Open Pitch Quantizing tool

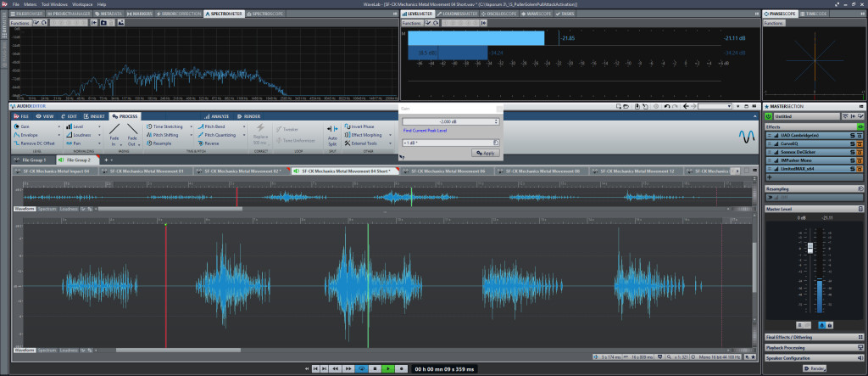tap(216, 135)
